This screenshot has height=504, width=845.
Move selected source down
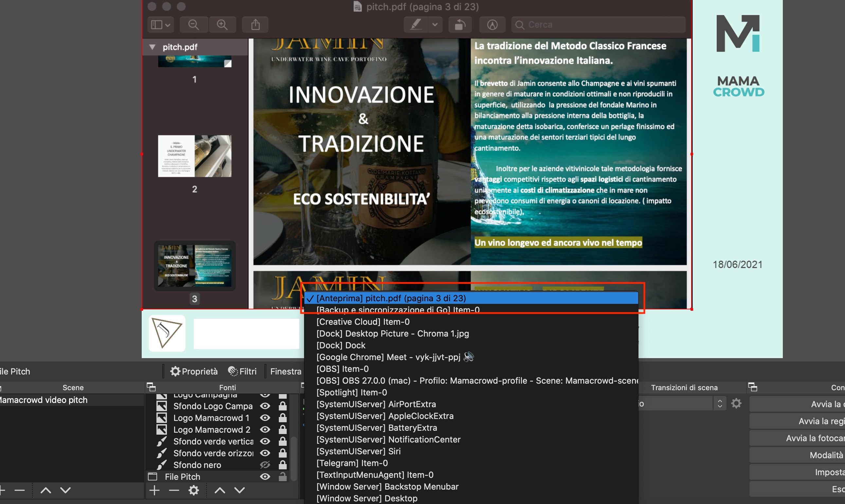[240, 490]
